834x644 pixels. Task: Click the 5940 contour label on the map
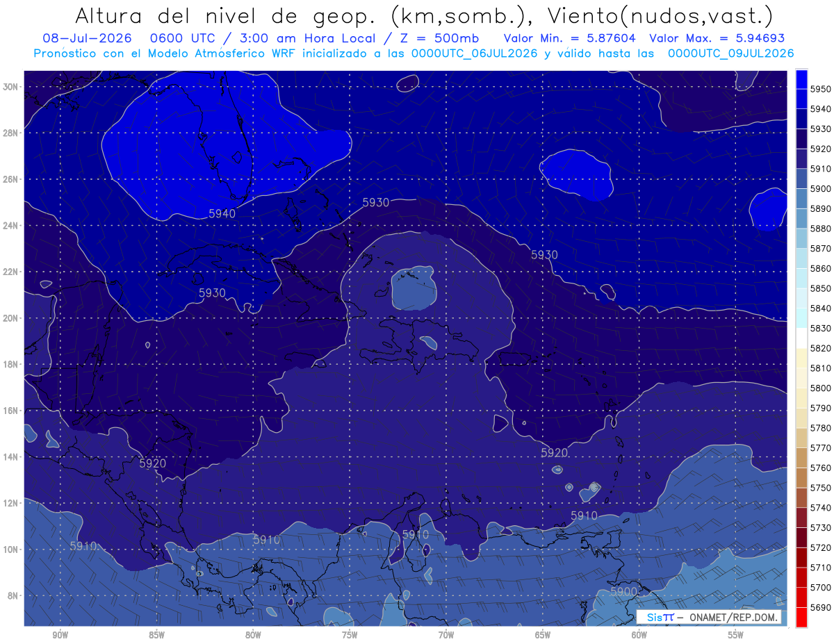[222, 213]
